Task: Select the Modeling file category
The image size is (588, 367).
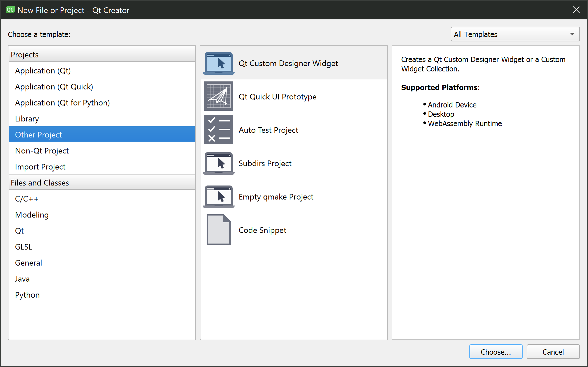Action: click(32, 215)
